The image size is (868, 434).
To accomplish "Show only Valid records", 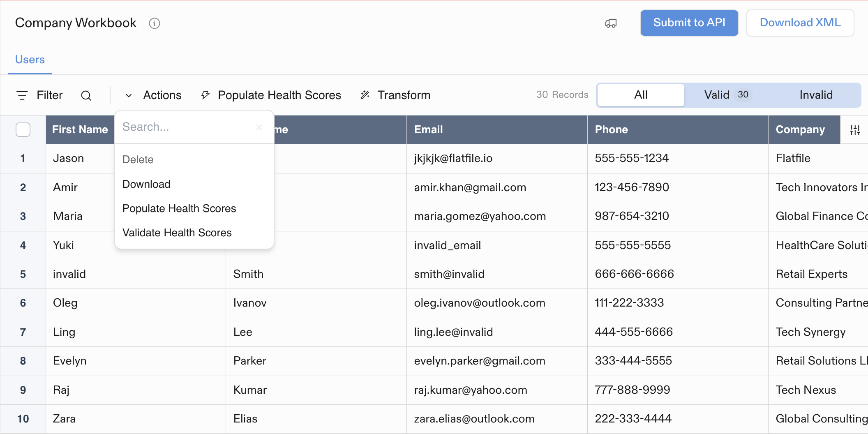I will click(x=728, y=95).
